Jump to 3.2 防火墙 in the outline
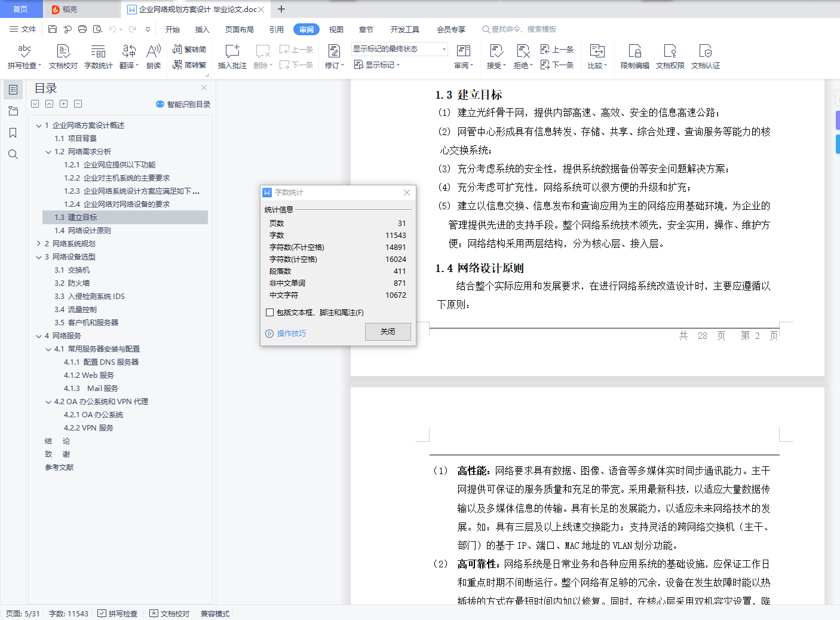Image resolution: width=840 pixels, height=620 pixels. (x=72, y=283)
